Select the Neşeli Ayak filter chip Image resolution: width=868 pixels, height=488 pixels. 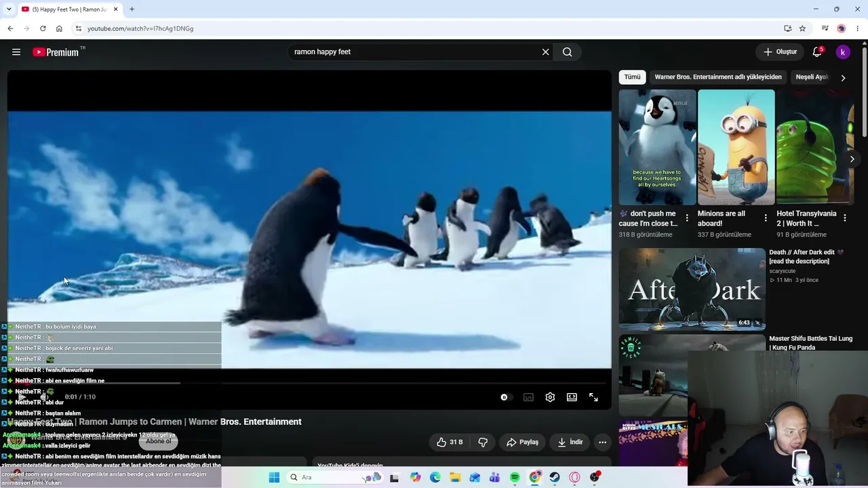coord(812,77)
